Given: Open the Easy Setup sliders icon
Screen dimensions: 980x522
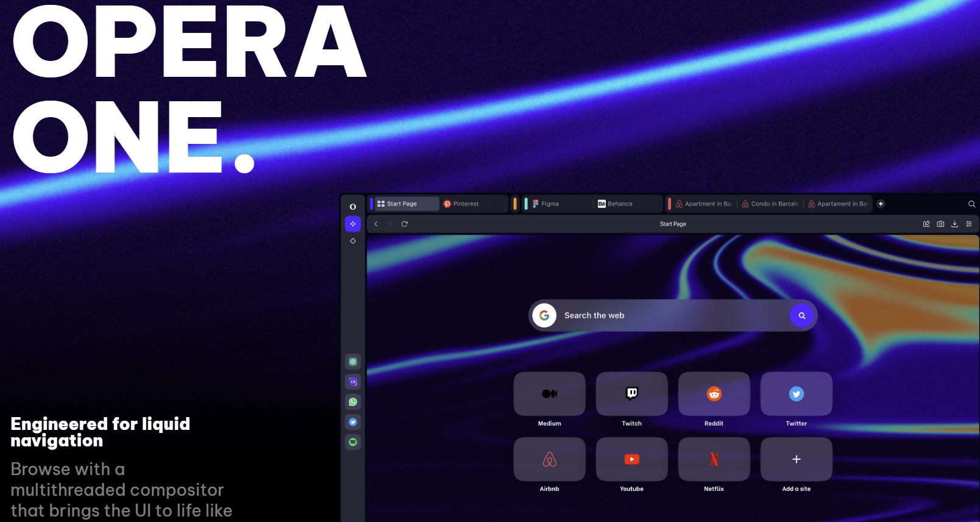Looking at the screenshot, I should (x=968, y=224).
